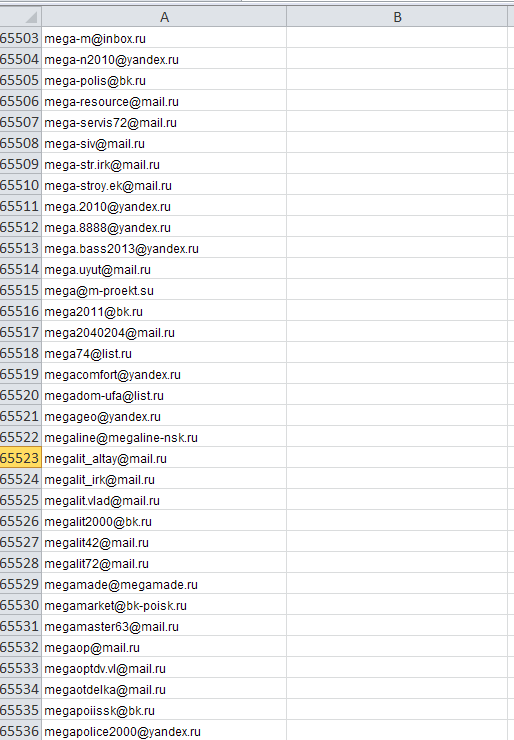514x740 pixels.
Task: Click cell megalit2000@bk.ru
Action: pos(164,521)
